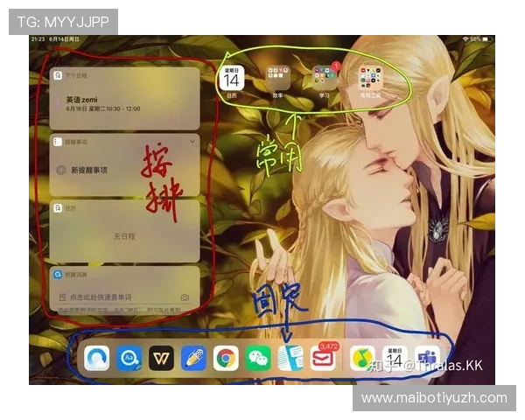Open the mail app showing 3,472 badge

tap(322, 358)
